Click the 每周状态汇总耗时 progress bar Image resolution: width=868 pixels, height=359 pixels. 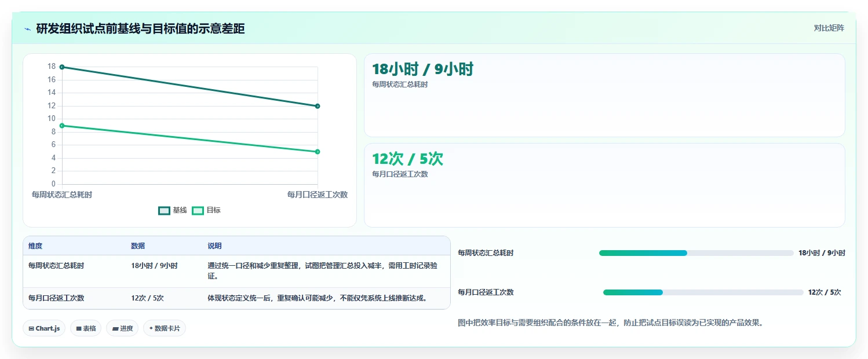point(696,253)
